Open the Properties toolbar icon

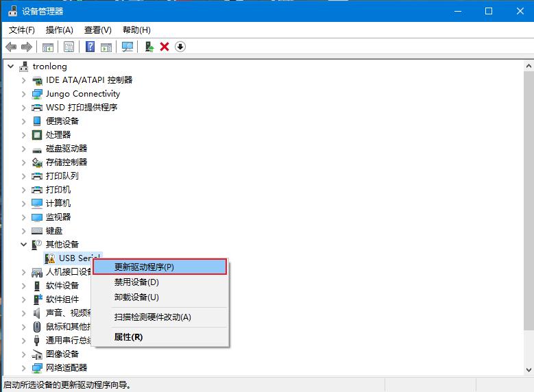(x=69, y=47)
